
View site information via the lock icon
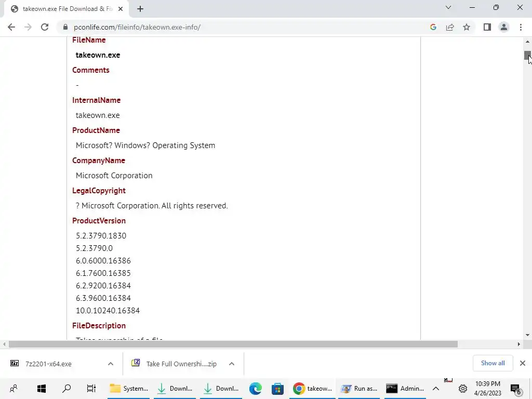coord(65,27)
